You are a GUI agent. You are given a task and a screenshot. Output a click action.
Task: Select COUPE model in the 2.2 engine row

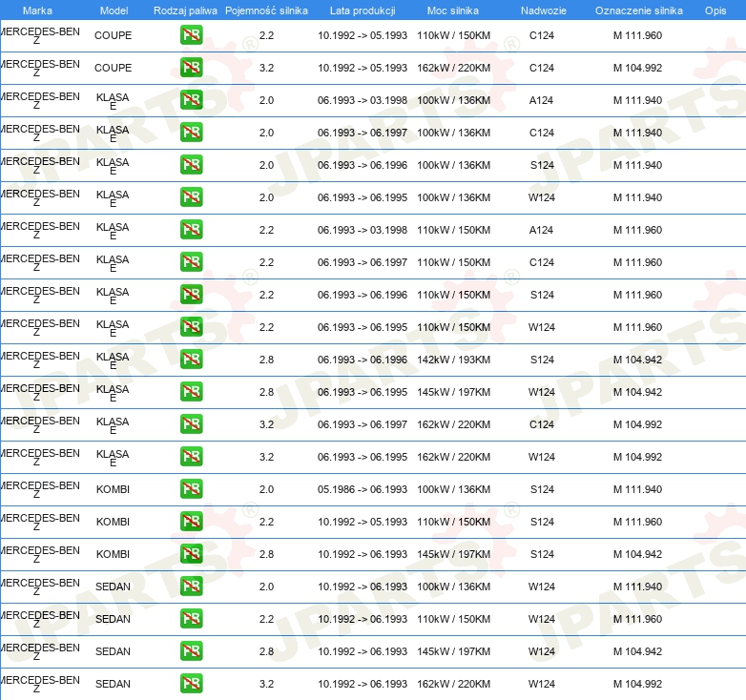point(113,35)
